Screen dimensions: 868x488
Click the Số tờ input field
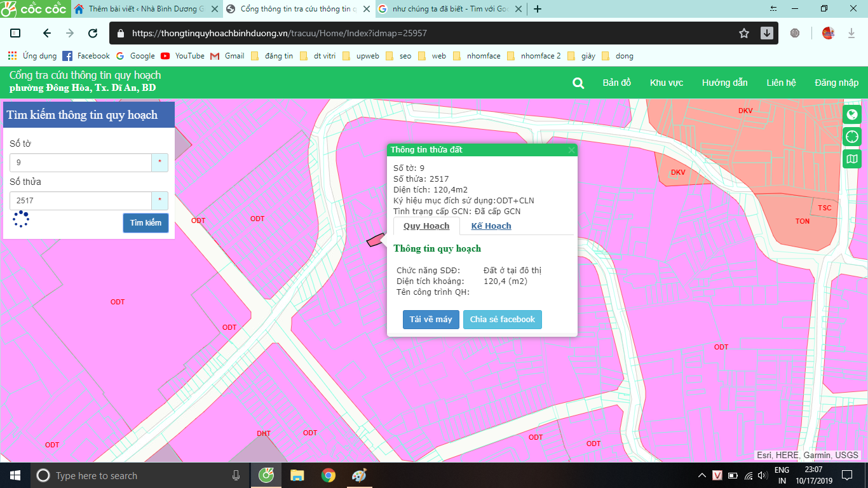(81, 163)
